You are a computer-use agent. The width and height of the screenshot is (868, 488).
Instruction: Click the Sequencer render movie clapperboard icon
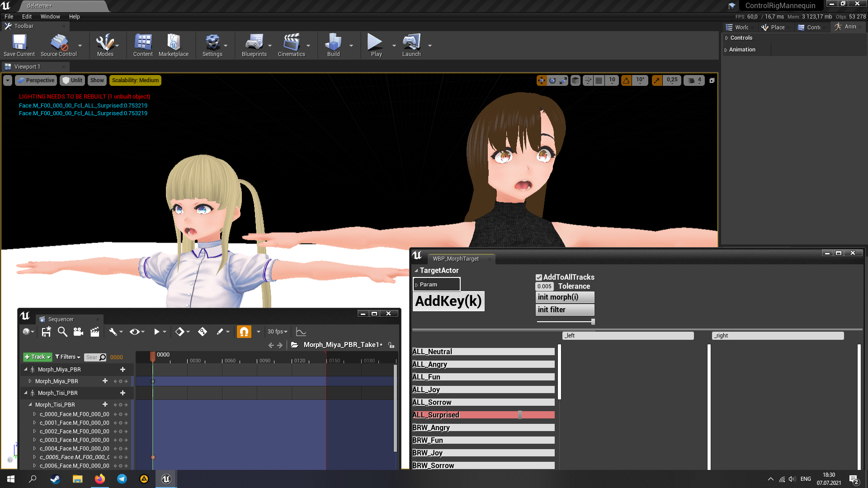pos(94,332)
